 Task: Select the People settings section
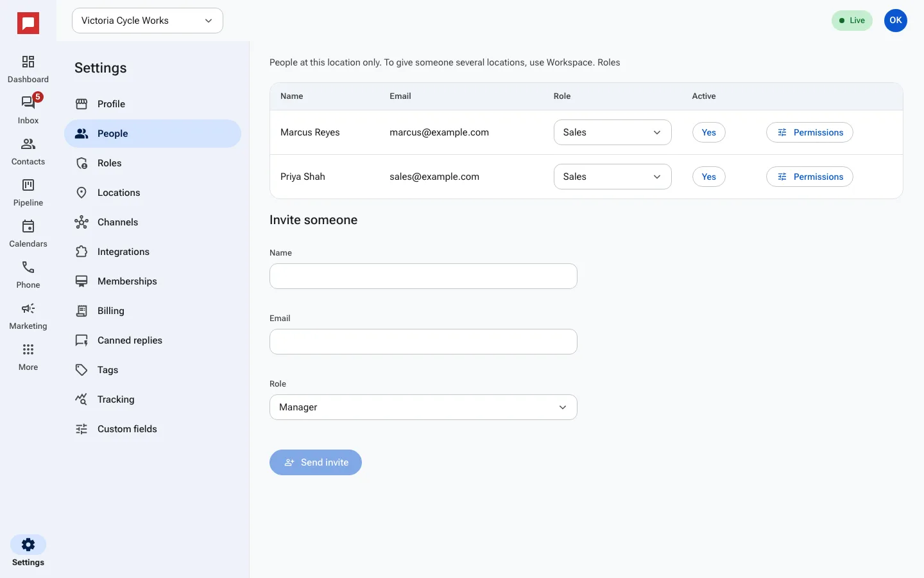(153, 134)
